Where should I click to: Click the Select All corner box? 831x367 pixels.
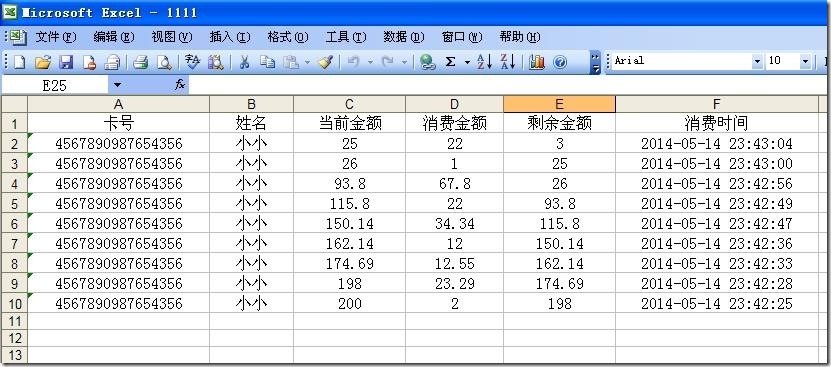tap(14, 104)
